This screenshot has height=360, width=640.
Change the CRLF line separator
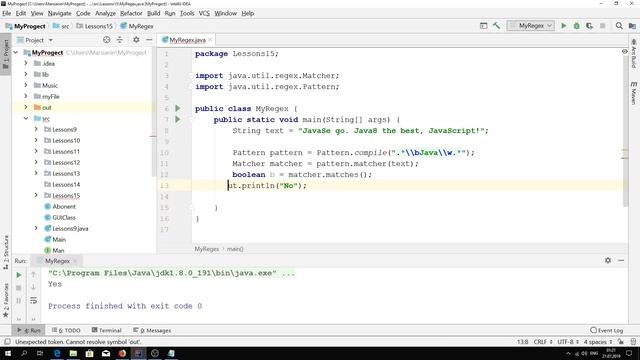[x=543, y=342]
